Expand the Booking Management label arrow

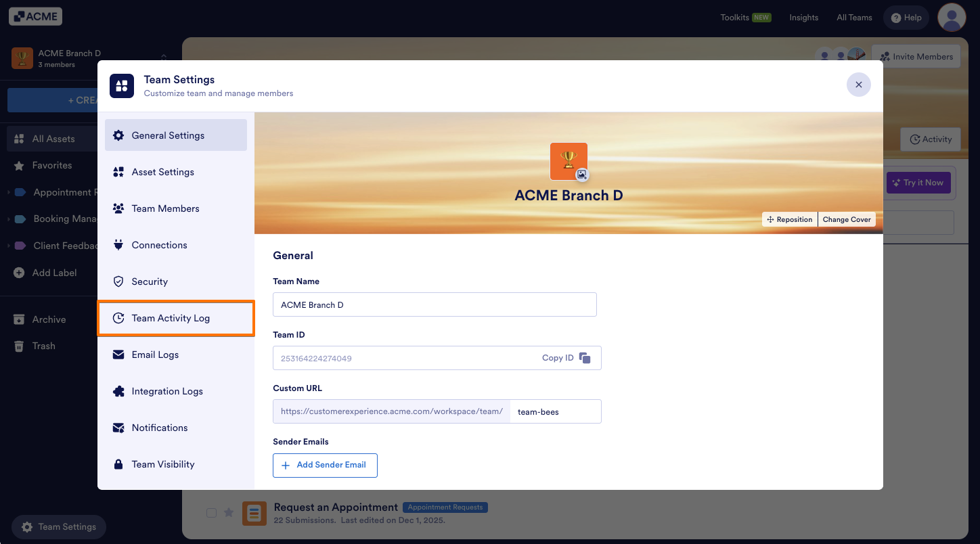9,219
